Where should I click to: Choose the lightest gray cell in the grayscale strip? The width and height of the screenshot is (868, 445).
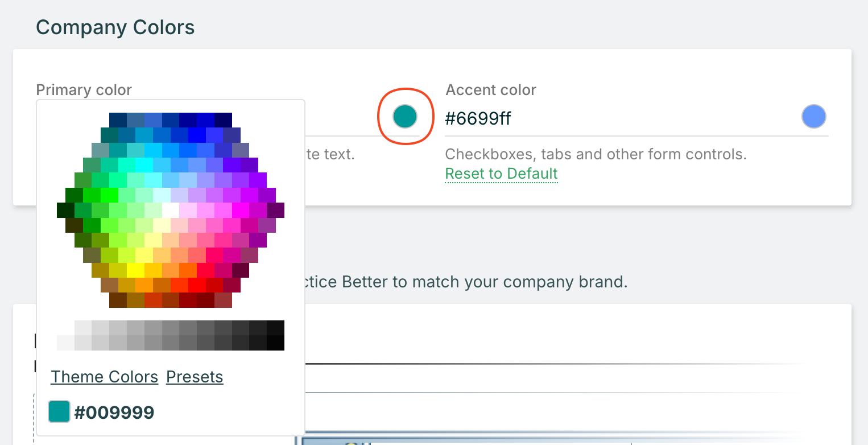coord(65,343)
